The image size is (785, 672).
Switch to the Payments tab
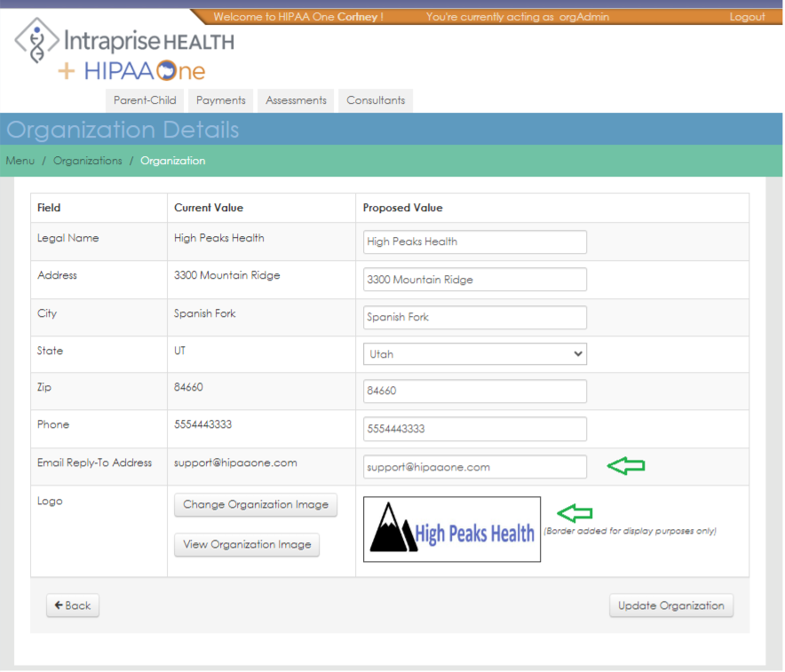219,99
